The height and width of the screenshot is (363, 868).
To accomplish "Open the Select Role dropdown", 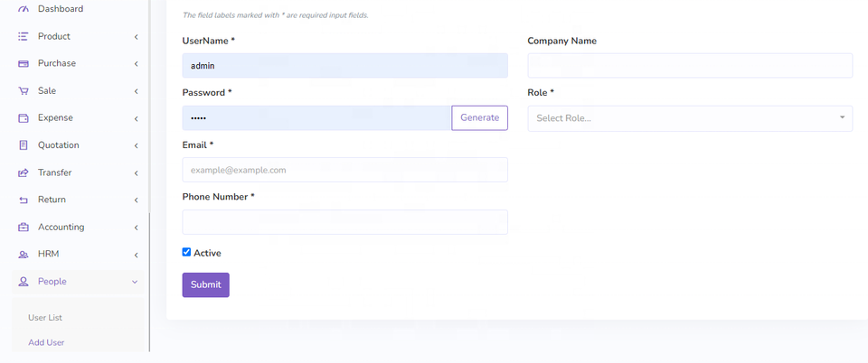I will 689,118.
